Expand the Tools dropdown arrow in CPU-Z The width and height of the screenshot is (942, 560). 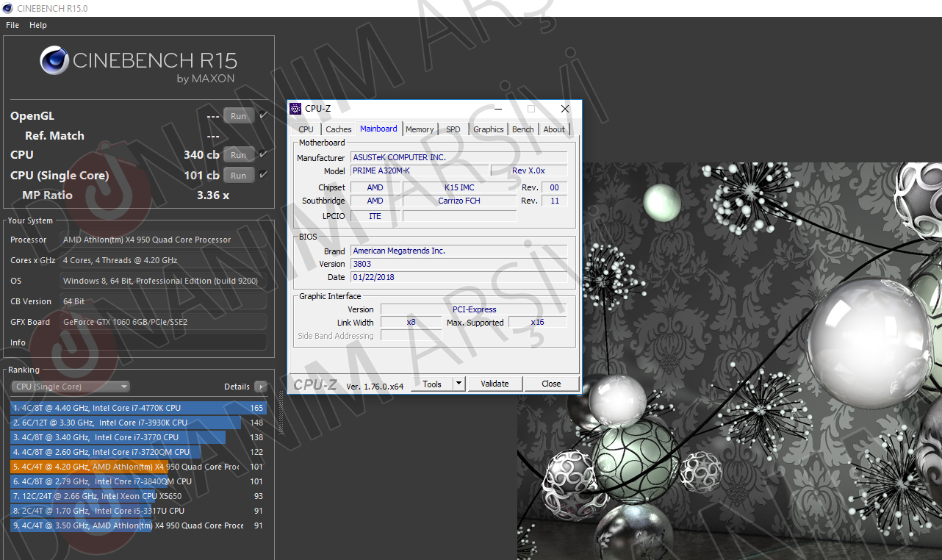(459, 384)
